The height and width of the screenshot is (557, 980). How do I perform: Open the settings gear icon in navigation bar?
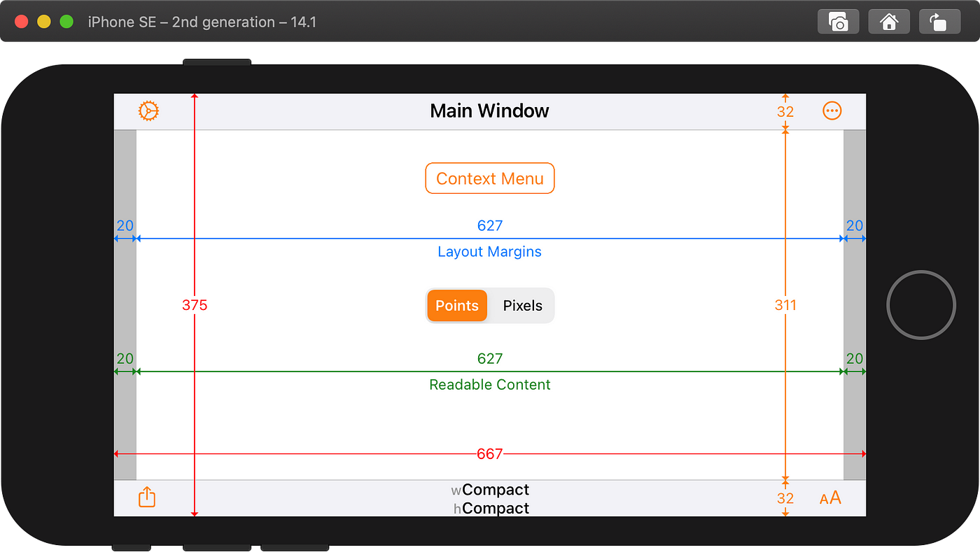(x=148, y=111)
